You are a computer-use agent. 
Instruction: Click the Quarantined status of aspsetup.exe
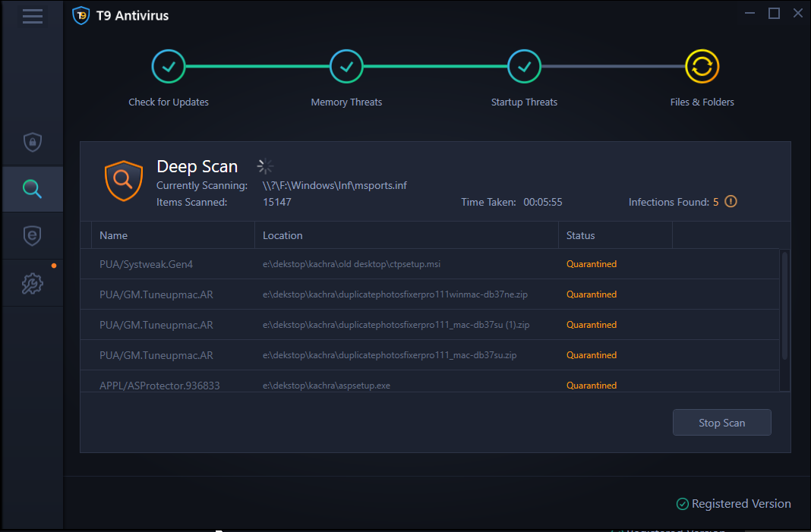(592, 385)
